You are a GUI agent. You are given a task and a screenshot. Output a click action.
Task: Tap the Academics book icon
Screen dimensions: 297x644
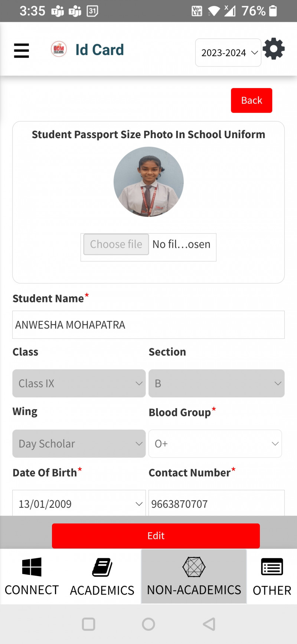102,567
